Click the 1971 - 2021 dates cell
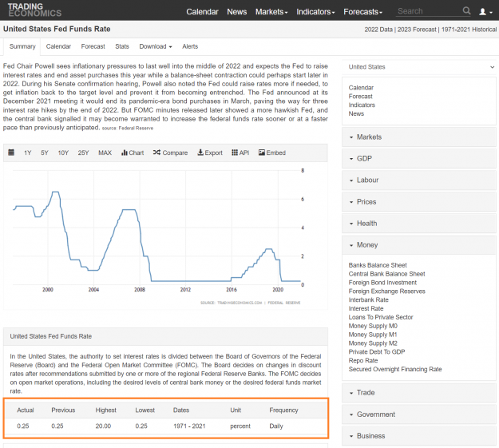 pos(189,426)
